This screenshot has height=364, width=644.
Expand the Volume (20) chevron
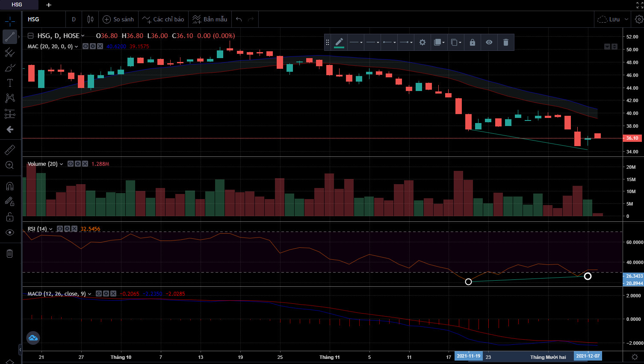pyautogui.click(x=62, y=164)
